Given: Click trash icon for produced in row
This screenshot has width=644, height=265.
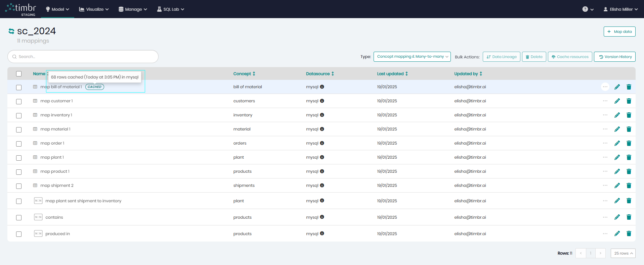Looking at the screenshot, I should tap(629, 234).
